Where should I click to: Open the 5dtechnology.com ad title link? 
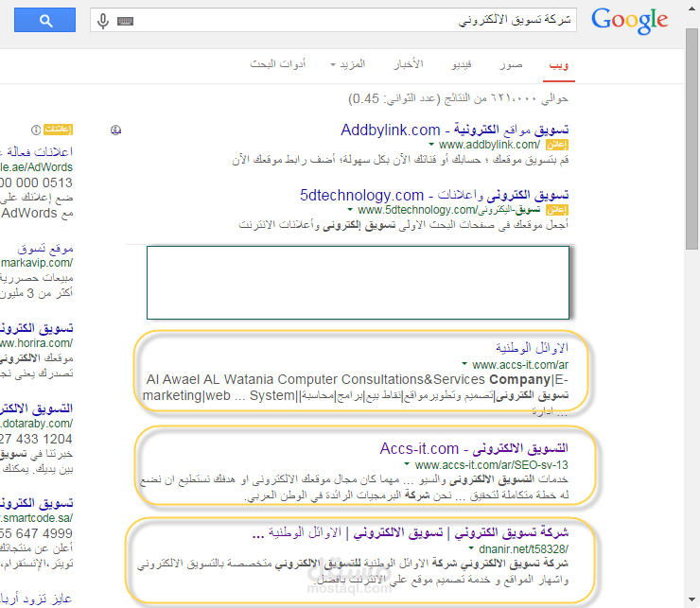click(x=434, y=195)
